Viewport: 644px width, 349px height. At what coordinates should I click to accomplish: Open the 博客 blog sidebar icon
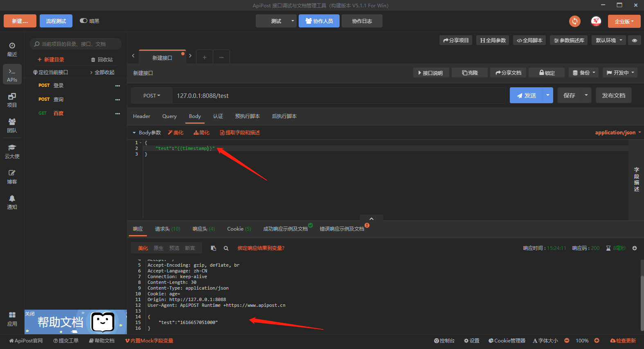click(x=12, y=177)
